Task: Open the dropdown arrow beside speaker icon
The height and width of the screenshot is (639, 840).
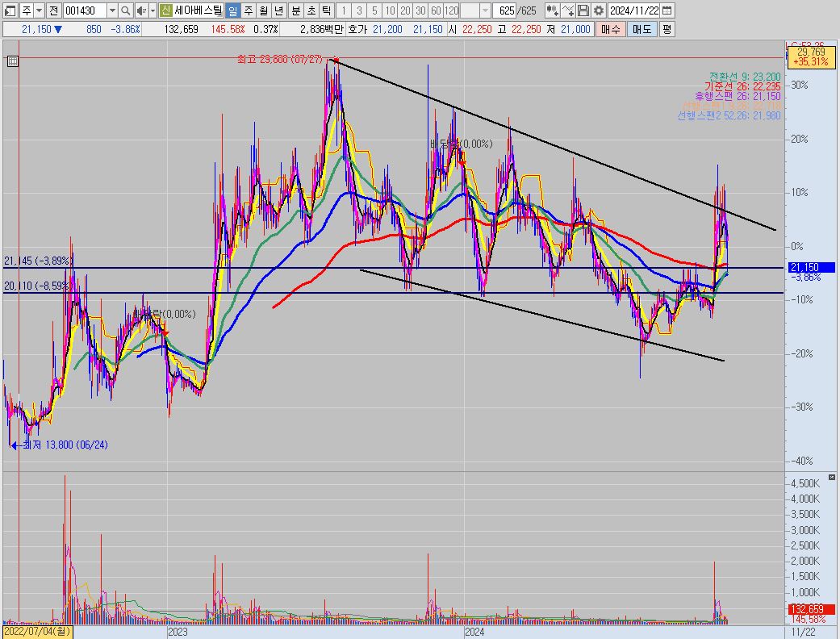Action: coord(153,10)
